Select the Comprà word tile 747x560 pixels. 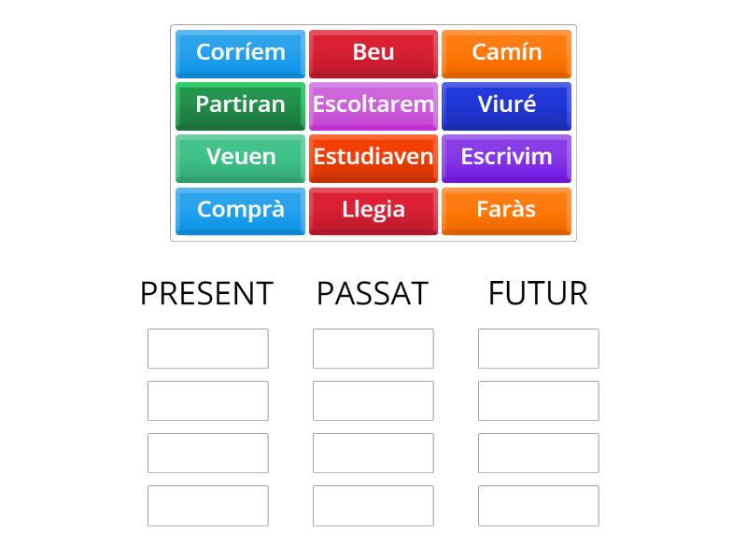(240, 210)
